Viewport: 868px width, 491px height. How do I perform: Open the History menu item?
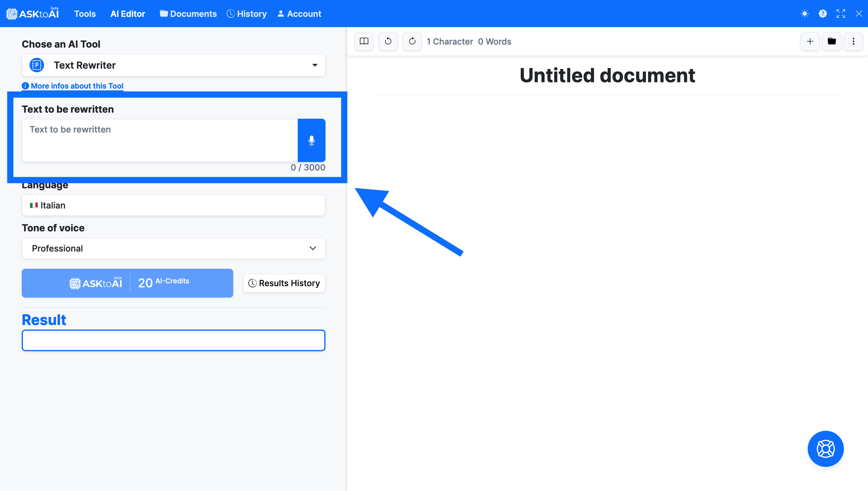247,14
